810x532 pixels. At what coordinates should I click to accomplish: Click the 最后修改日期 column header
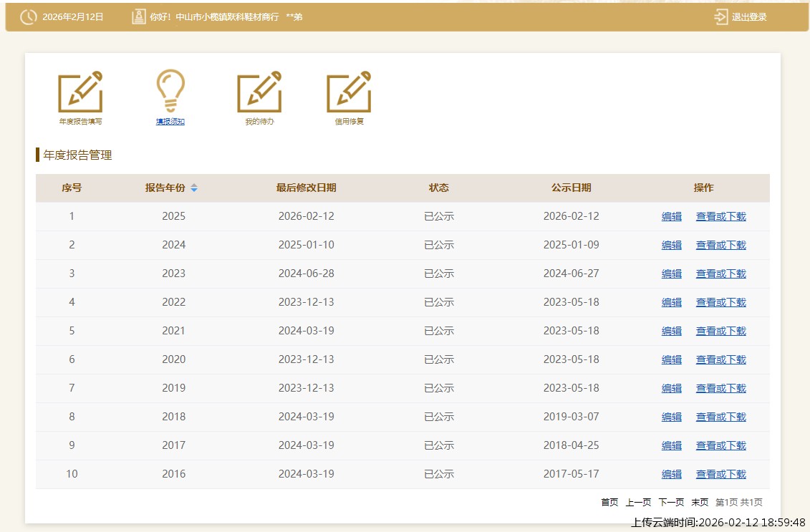(306, 188)
